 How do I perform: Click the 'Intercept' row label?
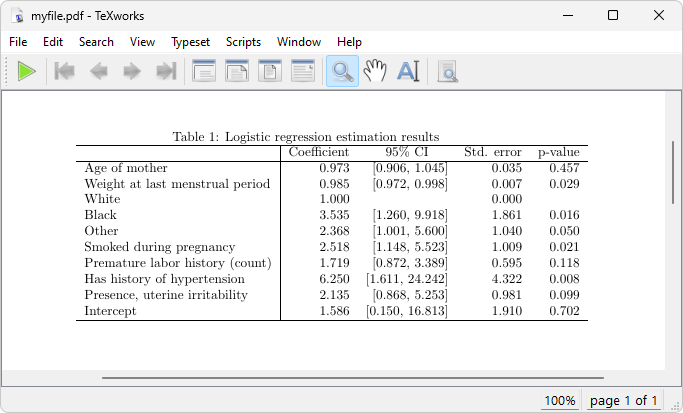(x=110, y=311)
